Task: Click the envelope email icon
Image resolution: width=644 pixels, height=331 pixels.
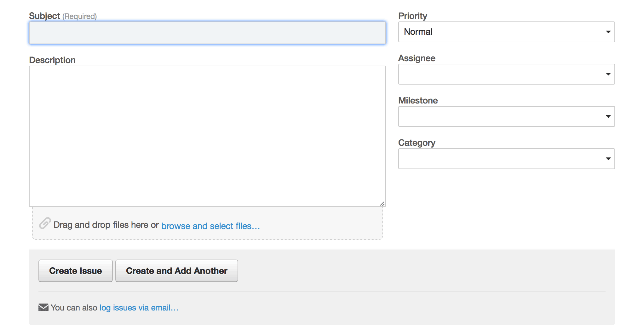Action: pyautogui.click(x=43, y=307)
